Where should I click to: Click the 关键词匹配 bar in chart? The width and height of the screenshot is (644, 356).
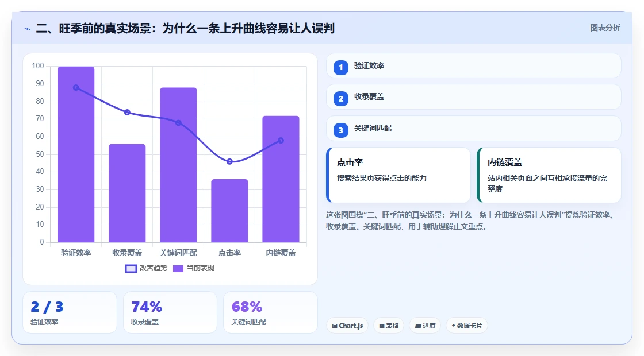click(x=178, y=165)
